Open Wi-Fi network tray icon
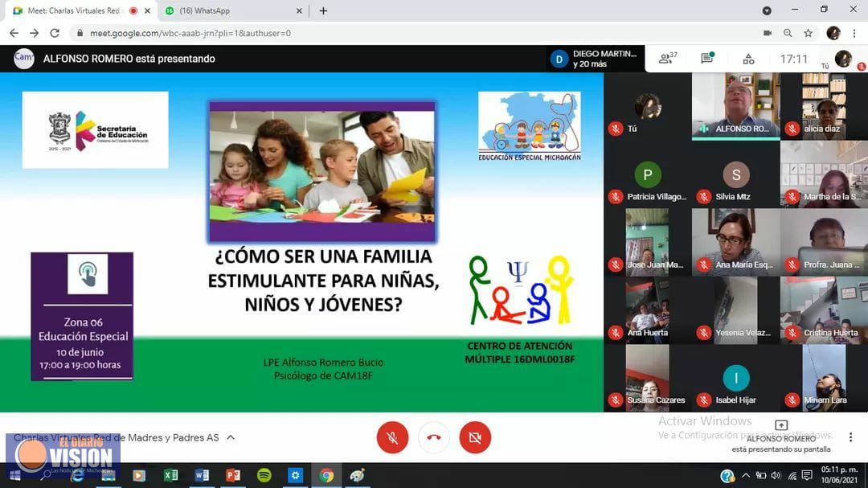 pos(792,476)
